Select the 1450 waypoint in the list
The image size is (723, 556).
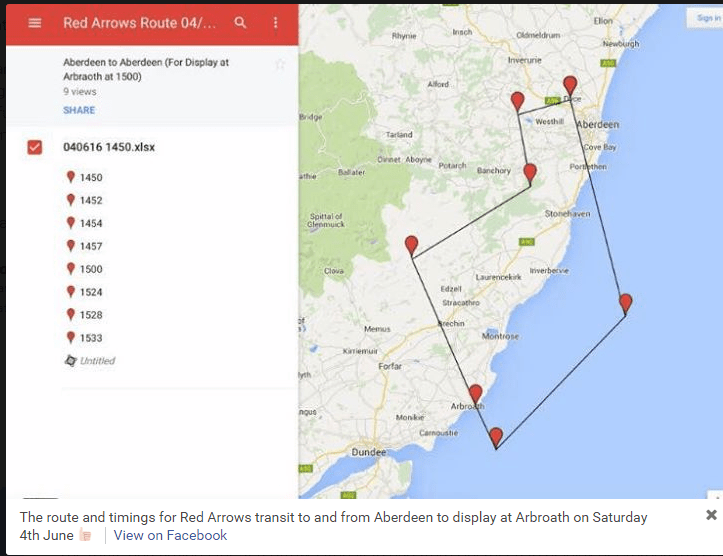tap(91, 177)
